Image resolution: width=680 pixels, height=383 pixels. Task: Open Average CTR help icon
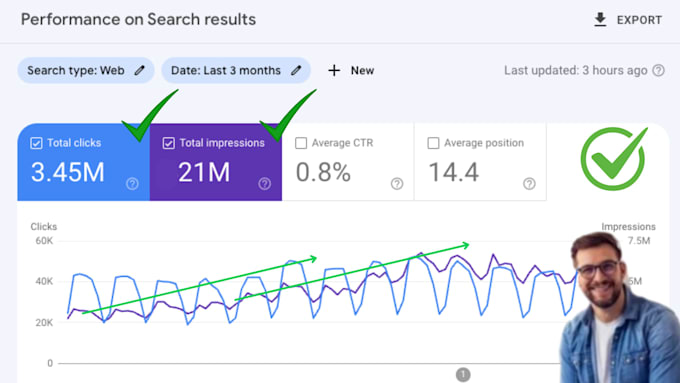[397, 183]
